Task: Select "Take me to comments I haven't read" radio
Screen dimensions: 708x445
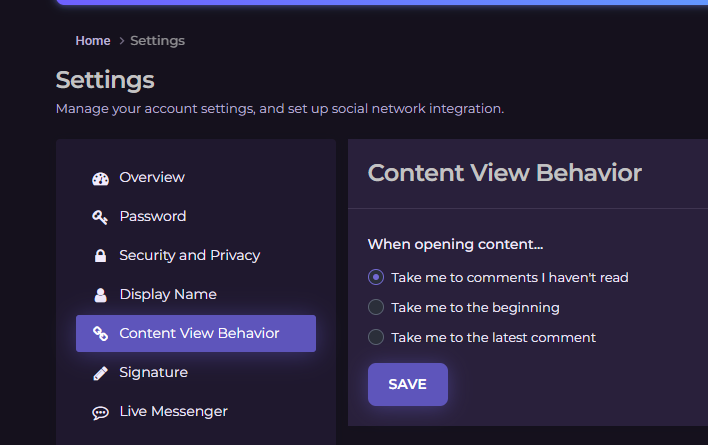Action: pos(376,277)
